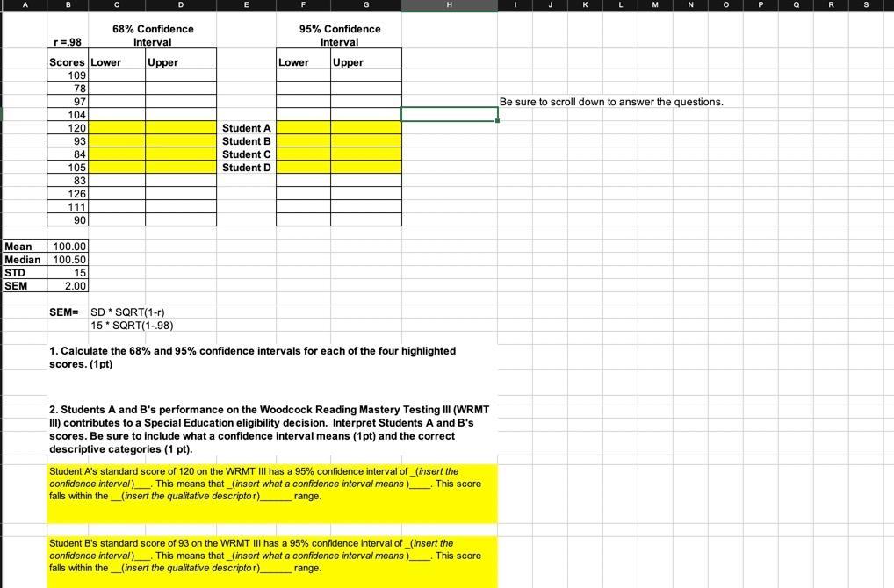The image size is (894, 588).
Task: Select column header C
Action: coord(117,4)
